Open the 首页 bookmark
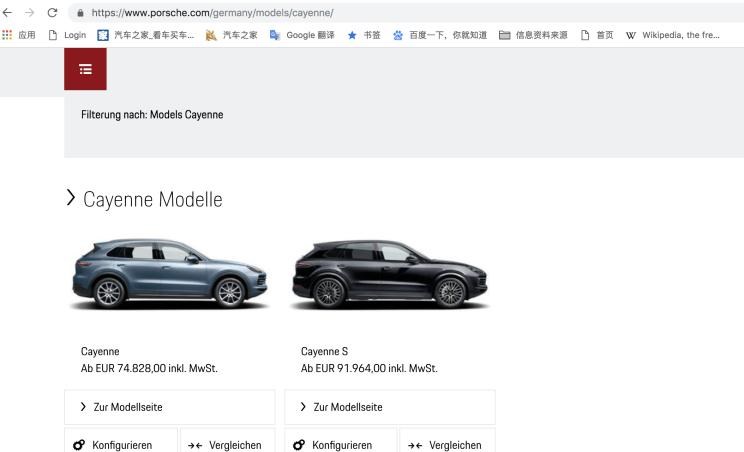The image size is (744, 452). [597, 35]
